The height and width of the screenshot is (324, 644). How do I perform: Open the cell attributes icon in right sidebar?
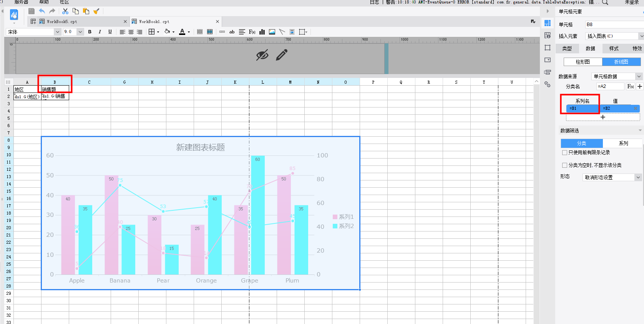(548, 35)
